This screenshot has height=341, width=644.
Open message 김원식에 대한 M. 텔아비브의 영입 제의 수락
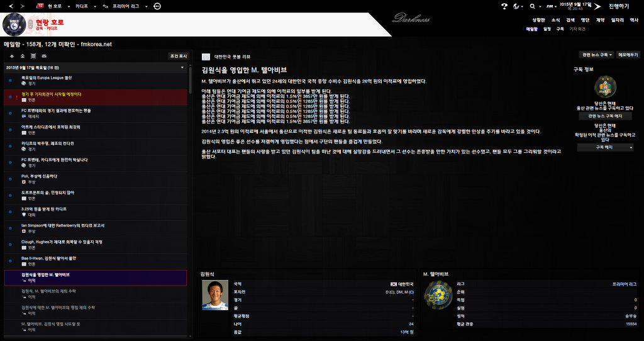point(96,311)
